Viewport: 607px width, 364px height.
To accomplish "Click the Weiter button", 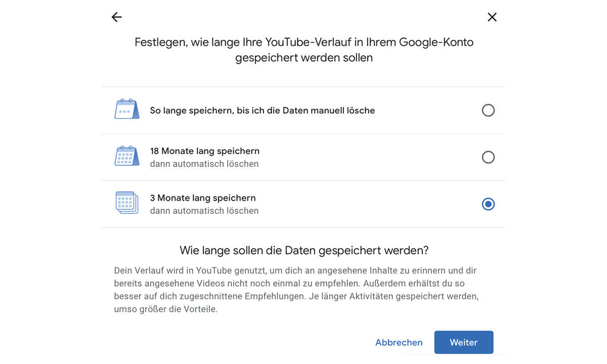I will (x=464, y=342).
